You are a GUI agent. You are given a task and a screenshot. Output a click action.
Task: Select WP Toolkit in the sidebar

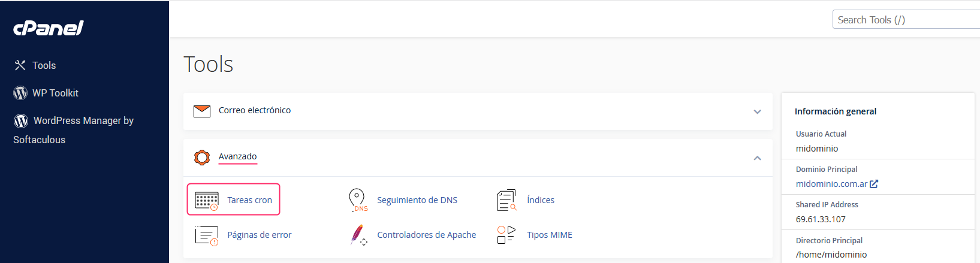pos(55,93)
